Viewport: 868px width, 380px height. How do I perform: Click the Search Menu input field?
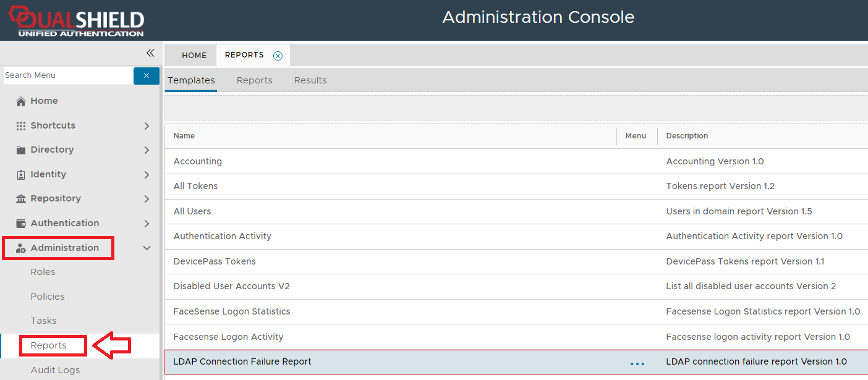[67, 75]
